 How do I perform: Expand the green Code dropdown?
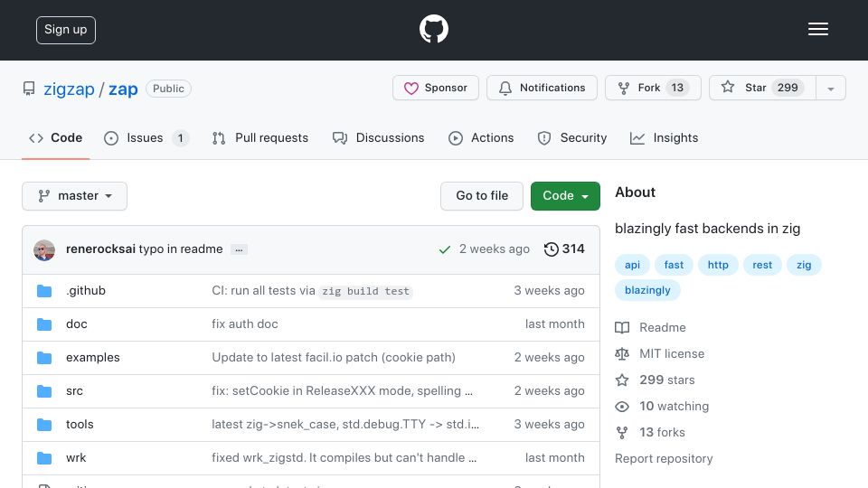tap(565, 196)
